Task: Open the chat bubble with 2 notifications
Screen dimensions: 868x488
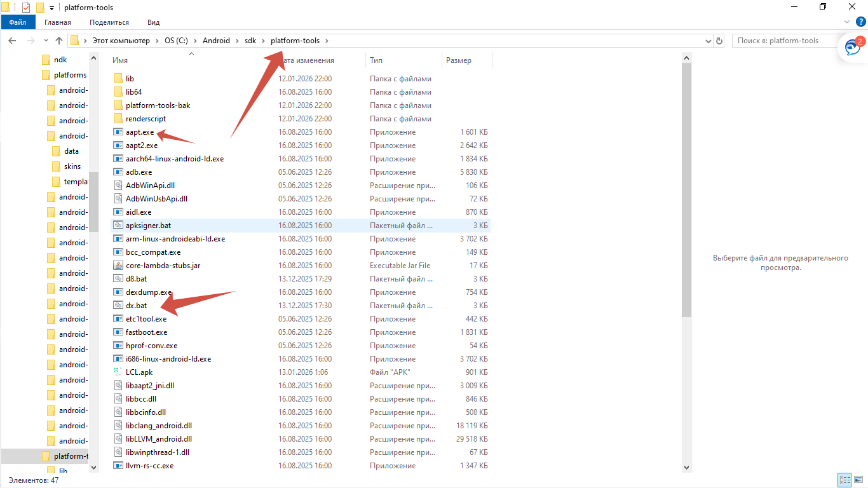Action: (851, 48)
